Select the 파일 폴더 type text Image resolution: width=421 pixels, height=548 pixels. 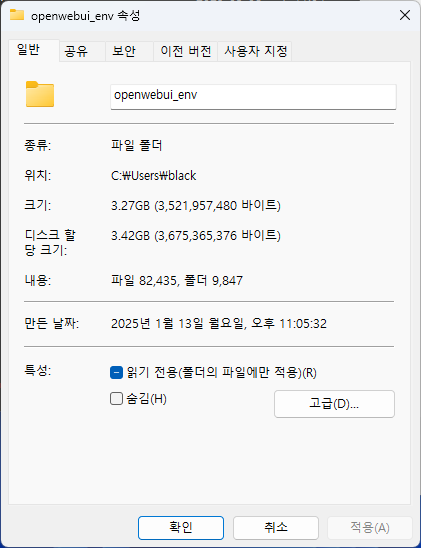[x=137, y=145]
